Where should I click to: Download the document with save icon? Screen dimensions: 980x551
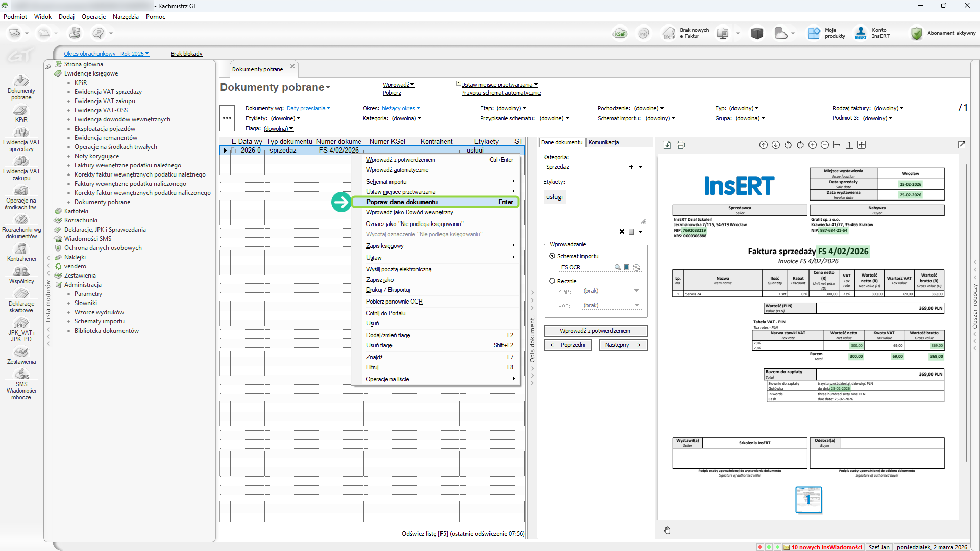pos(667,145)
